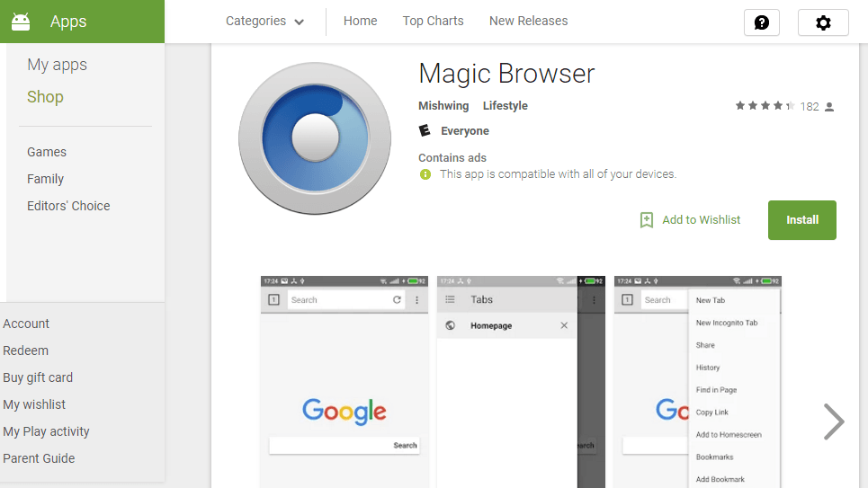Click the bookmark icon beside Add to Wishlist
The image size is (868, 488).
[646, 219]
